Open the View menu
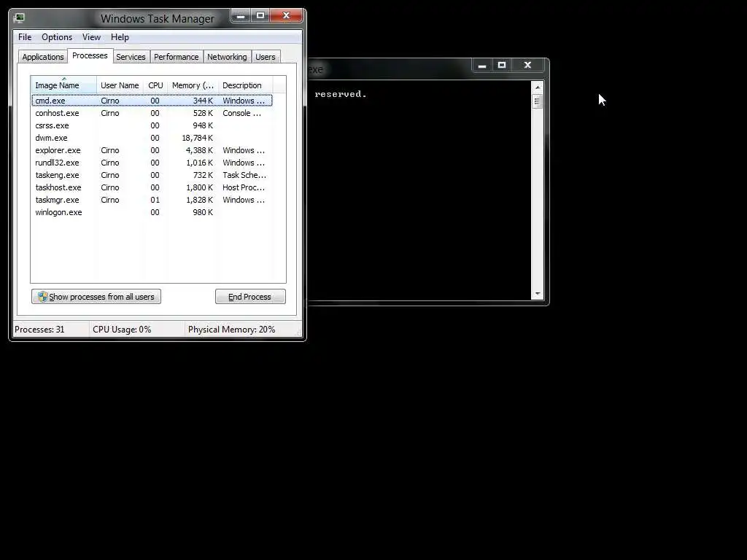Image resolution: width=747 pixels, height=560 pixels. (x=91, y=37)
